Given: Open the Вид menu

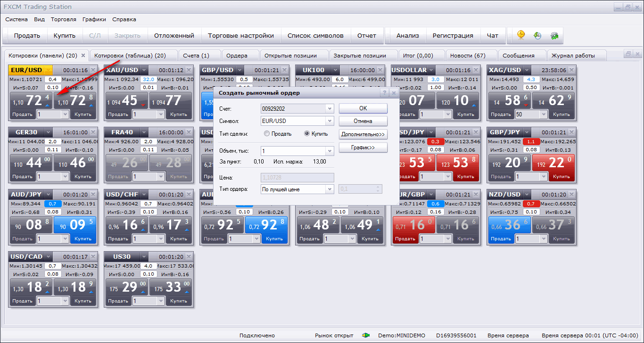Looking at the screenshot, I should 40,19.
